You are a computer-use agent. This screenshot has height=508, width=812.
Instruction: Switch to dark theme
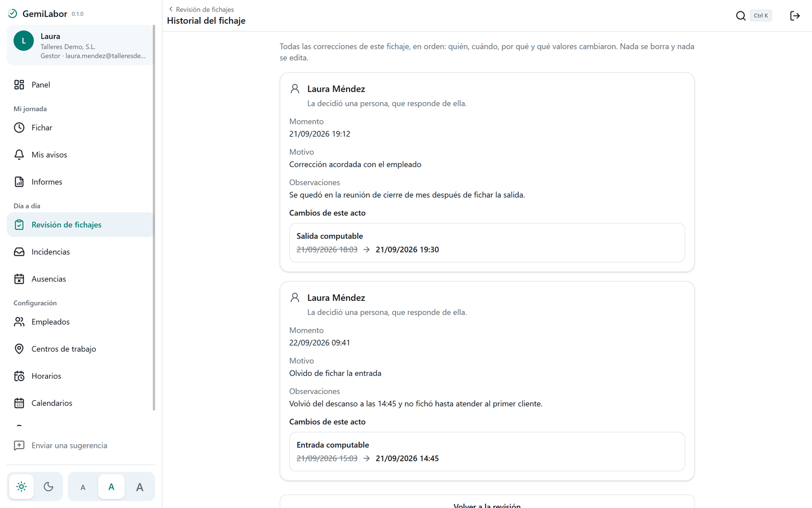[48, 487]
